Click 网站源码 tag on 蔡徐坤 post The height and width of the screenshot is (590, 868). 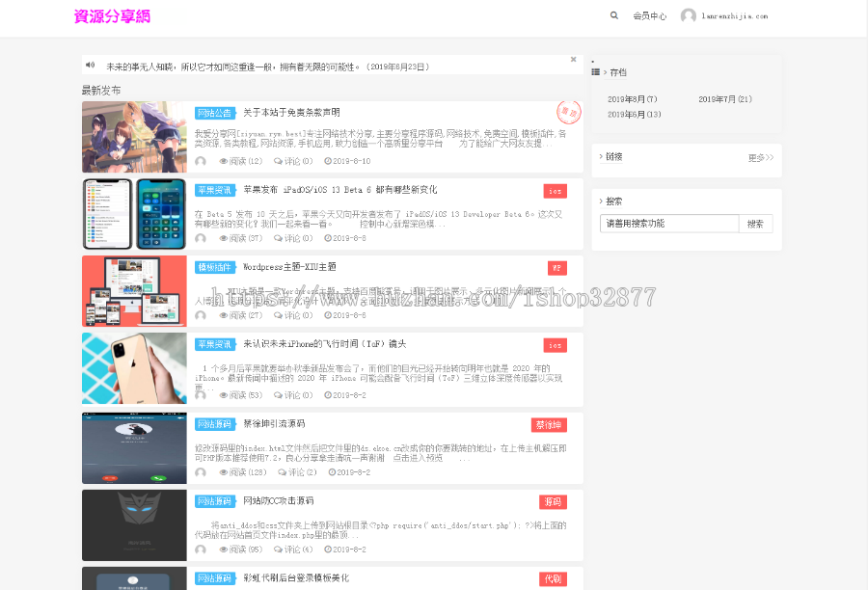point(215,424)
